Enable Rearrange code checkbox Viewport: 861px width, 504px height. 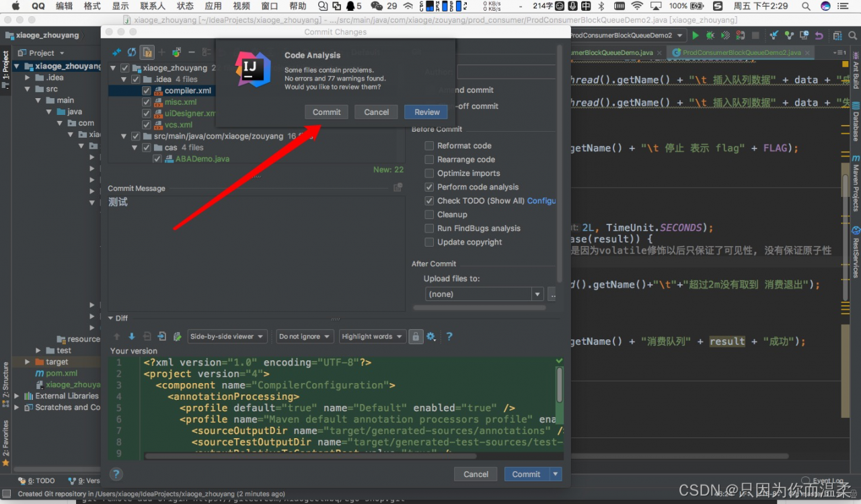429,160
